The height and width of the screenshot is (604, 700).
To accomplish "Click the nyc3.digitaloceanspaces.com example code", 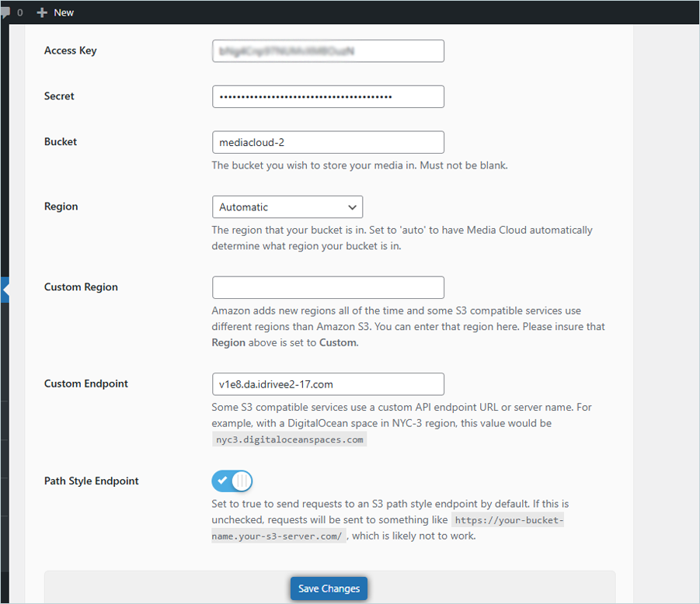I will [x=289, y=439].
